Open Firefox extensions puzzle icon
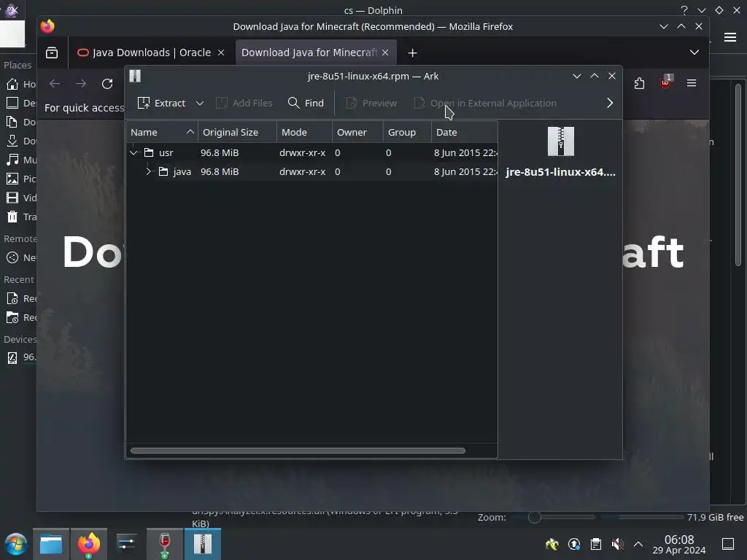The height and width of the screenshot is (560, 747). (x=639, y=84)
